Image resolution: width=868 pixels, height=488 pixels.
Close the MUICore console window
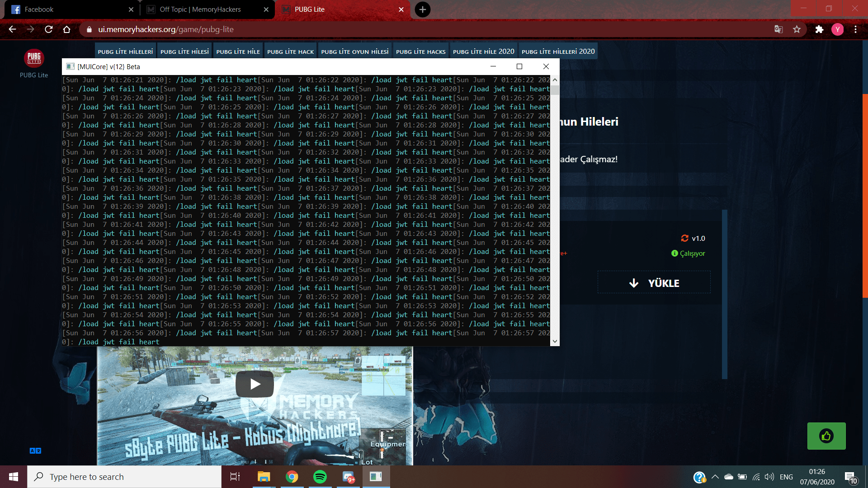coord(546,66)
